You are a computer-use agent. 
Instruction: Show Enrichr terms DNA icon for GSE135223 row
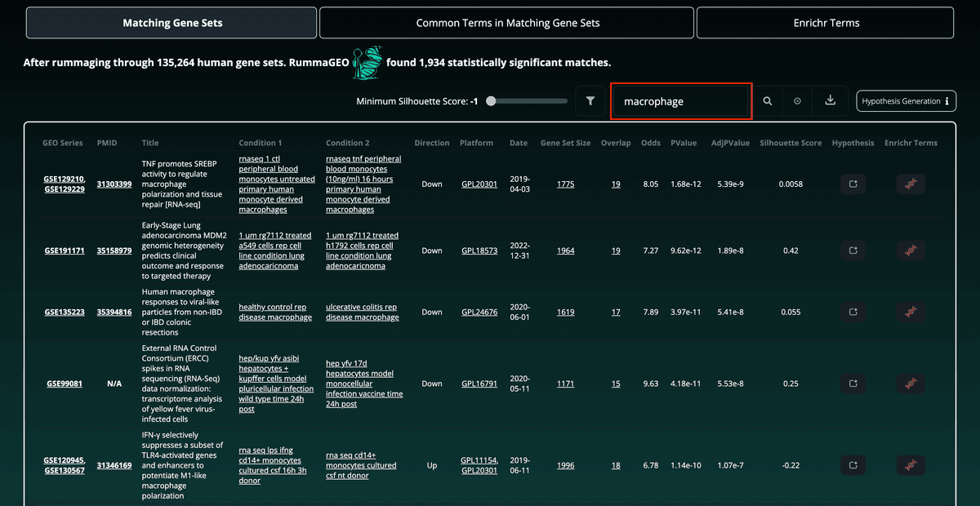pos(911,312)
